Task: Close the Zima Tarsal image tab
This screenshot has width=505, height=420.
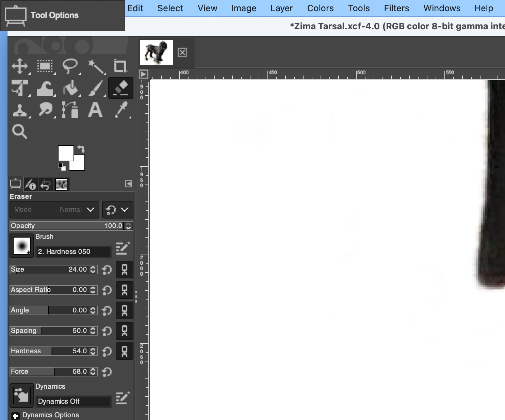Action: [182, 52]
